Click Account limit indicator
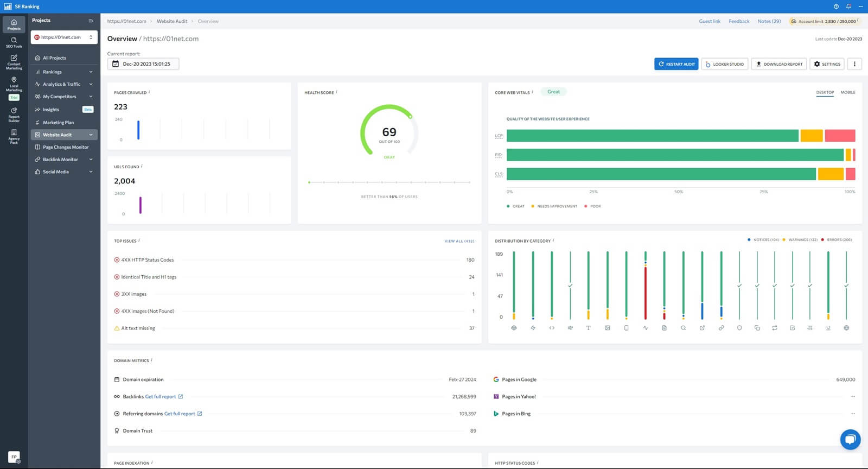This screenshot has width=868, height=469. 825,21
